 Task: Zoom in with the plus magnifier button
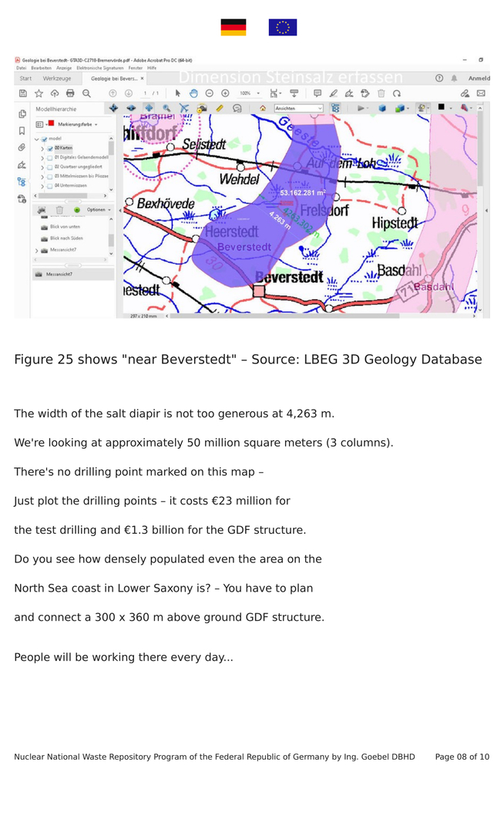225,93
